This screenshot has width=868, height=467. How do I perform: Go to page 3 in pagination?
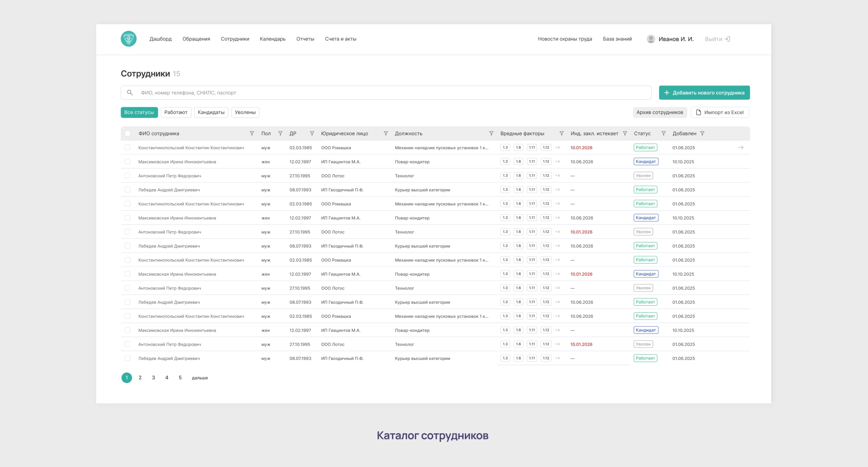pyautogui.click(x=153, y=378)
